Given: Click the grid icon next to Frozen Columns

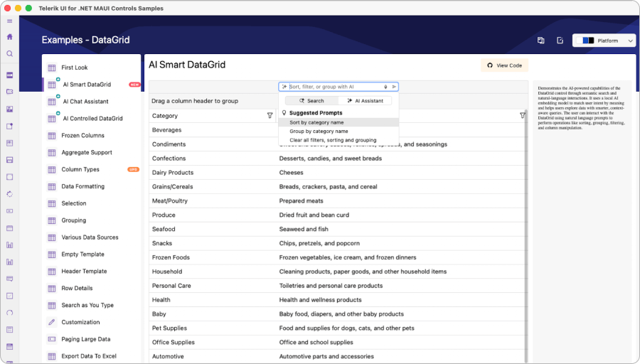Looking at the screenshot, I should 52,136.
